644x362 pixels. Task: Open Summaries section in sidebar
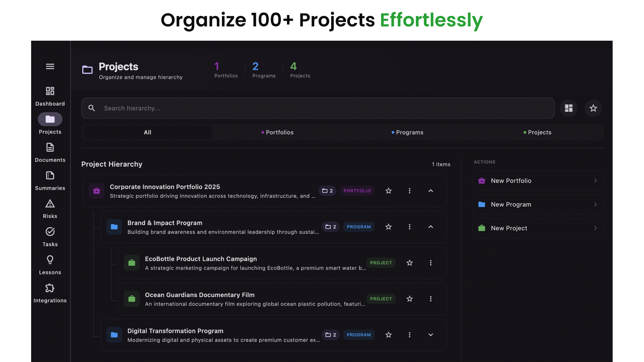pyautogui.click(x=50, y=180)
